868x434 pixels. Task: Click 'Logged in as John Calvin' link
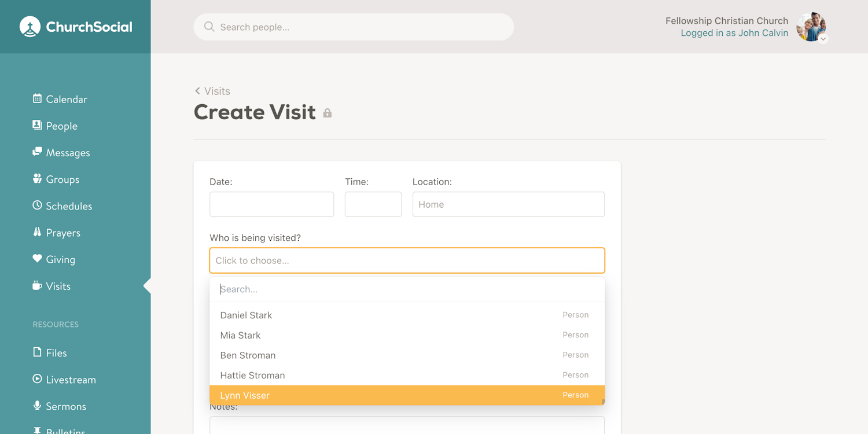(734, 33)
